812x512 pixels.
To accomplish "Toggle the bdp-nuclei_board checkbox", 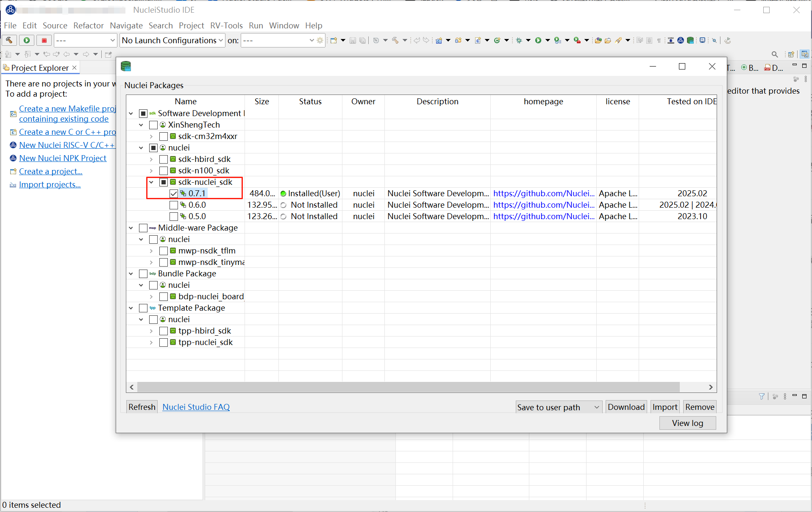I will (x=164, y=297).
